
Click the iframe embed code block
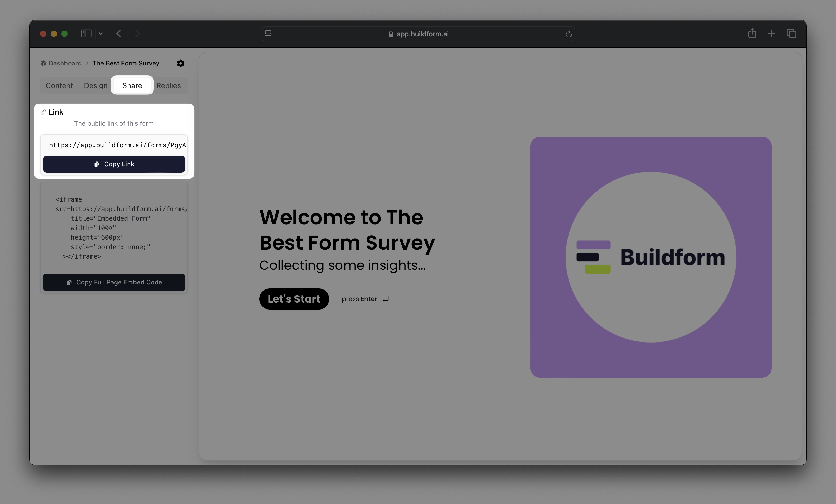114,228
